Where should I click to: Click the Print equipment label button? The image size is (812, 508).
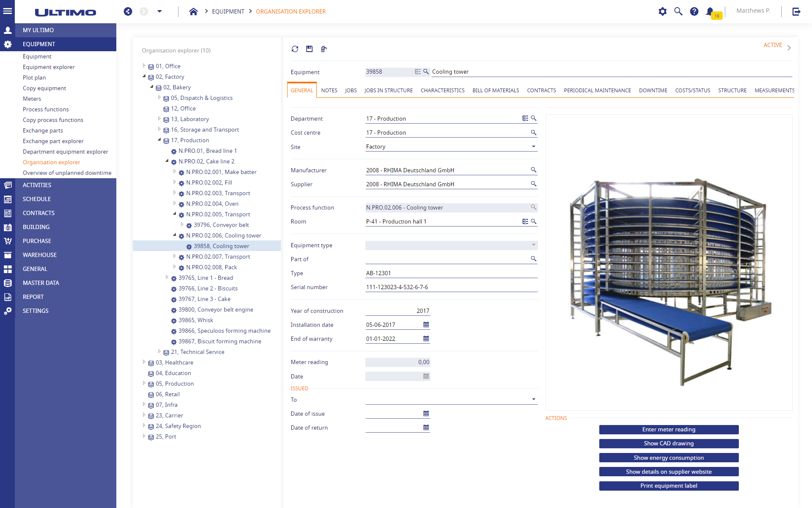[x=669, y=486]
